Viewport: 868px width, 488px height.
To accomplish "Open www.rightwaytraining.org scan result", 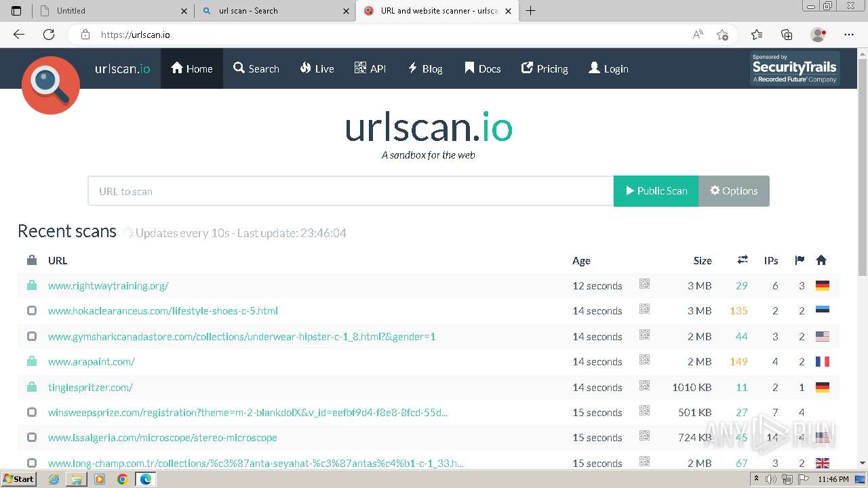I will [108, 285].
